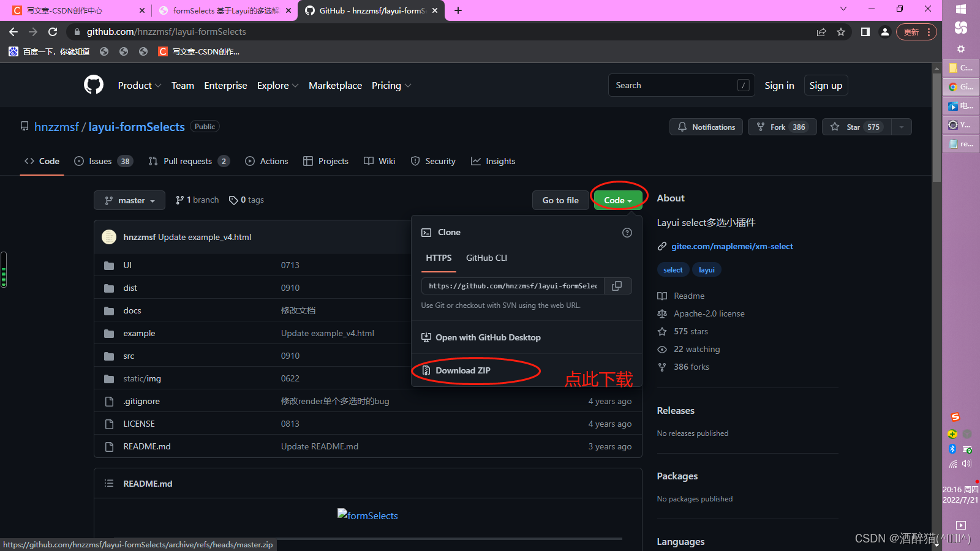Screen dimensions: 980x551
Task: Open the clone help question-mark icon
Action: coord(627,233)
